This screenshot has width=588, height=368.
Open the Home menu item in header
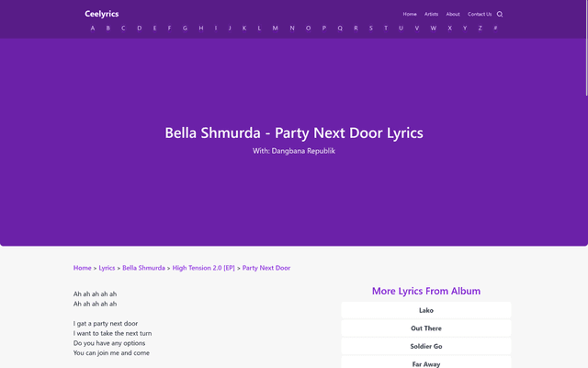click(x=410, y=14)
